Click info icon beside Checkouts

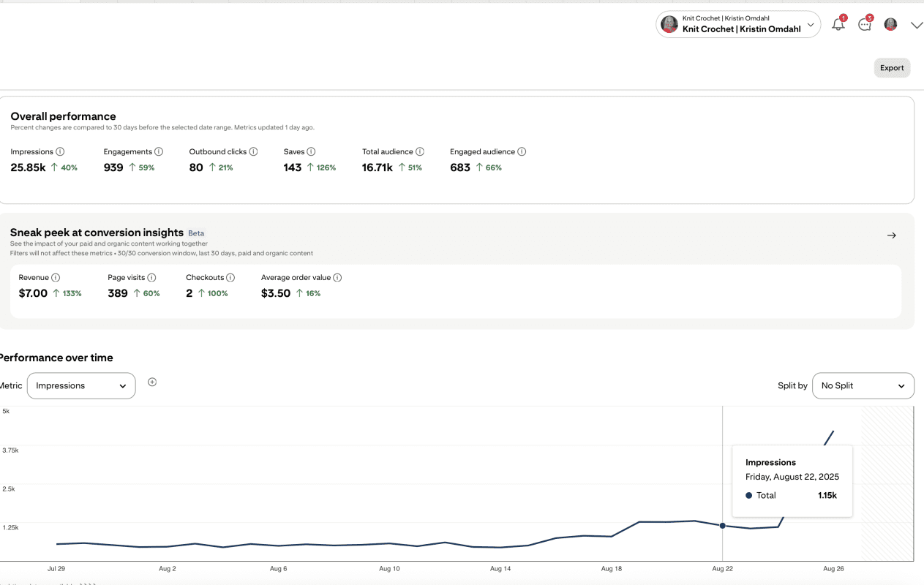pos(230,278)
